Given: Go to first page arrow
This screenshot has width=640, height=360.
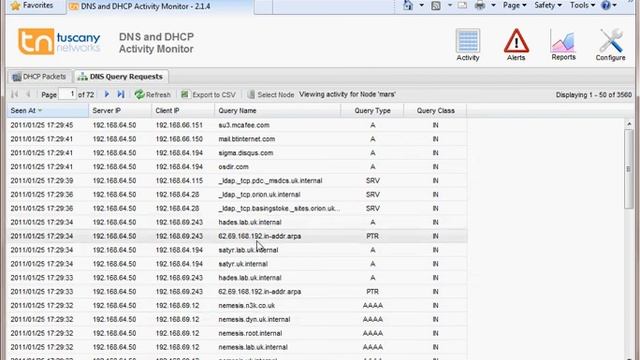Looking at the screenshot, I should coord(15,94).
